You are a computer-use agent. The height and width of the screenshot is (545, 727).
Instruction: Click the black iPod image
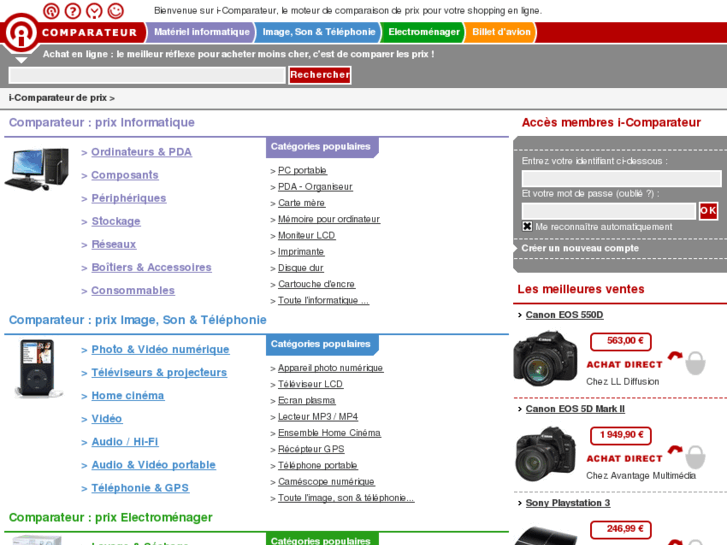(x=37, y=368)
